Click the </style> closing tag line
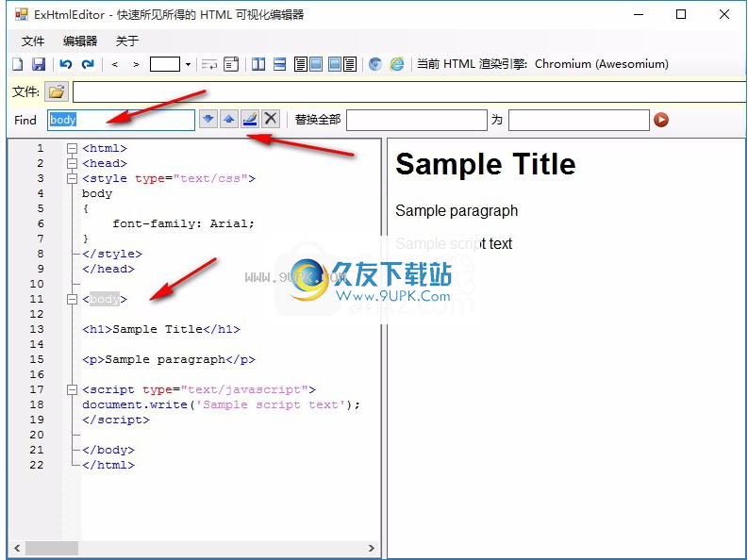 point(112,254)
